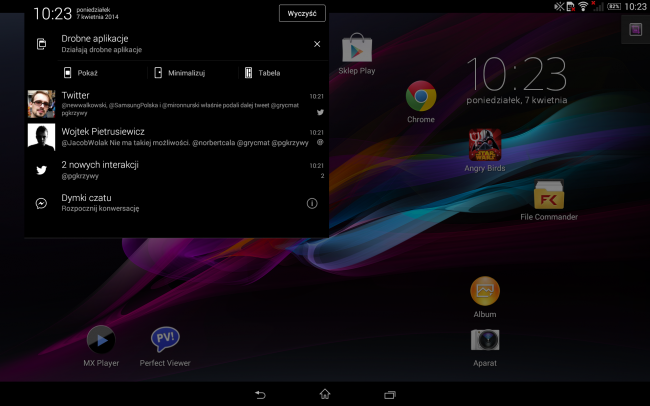Image resolution: width=650 pixels, height=406 pixels.
Task: Tap the home screen clock widget
Action: pos(517,81)
